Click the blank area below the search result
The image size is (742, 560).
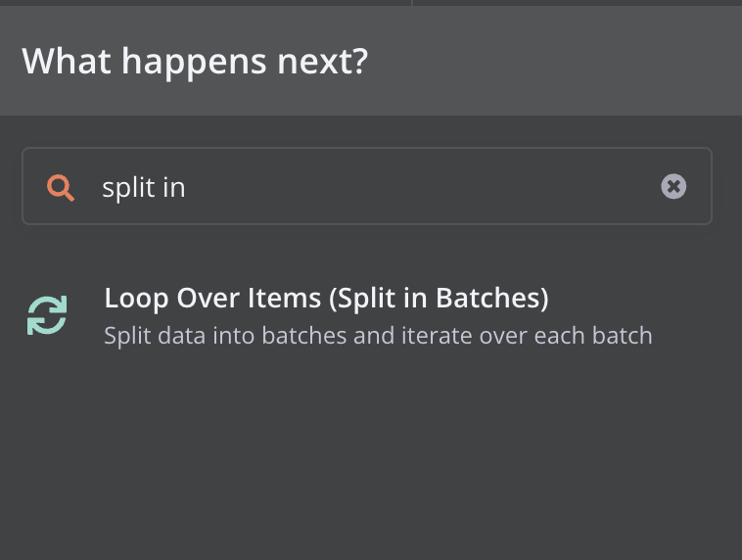(x=371, y=454)
